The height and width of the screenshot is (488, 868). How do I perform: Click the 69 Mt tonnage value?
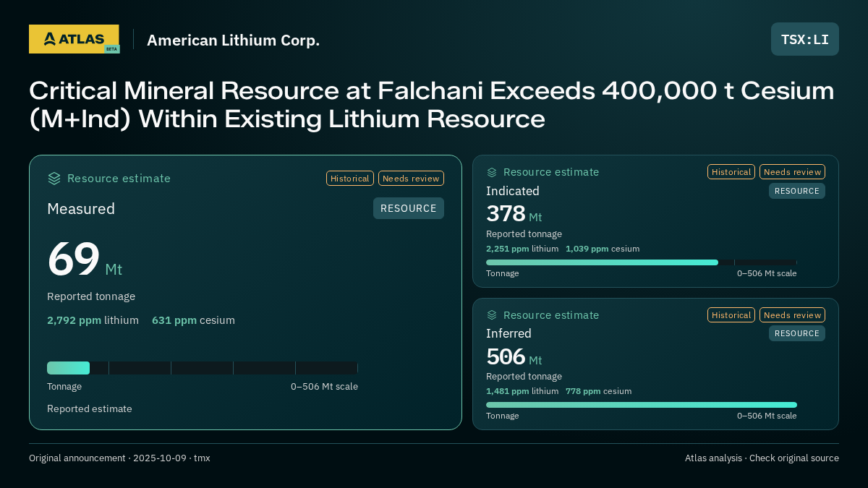[85, 260]
